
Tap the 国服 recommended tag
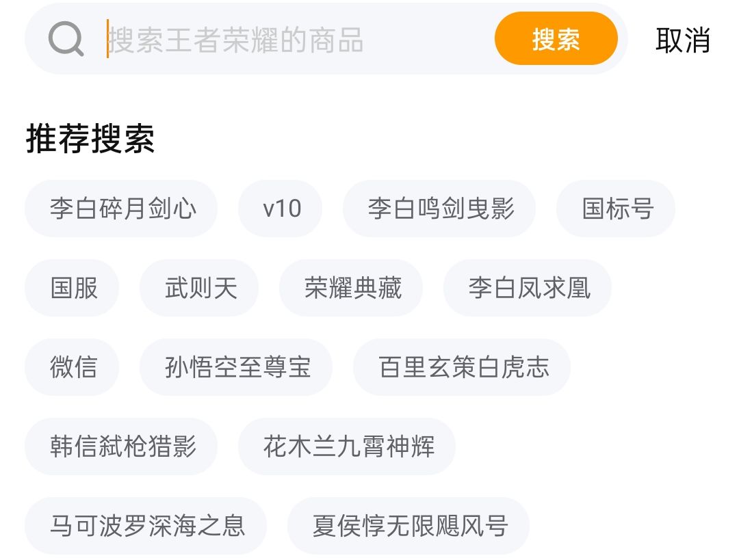pos(73,288)
